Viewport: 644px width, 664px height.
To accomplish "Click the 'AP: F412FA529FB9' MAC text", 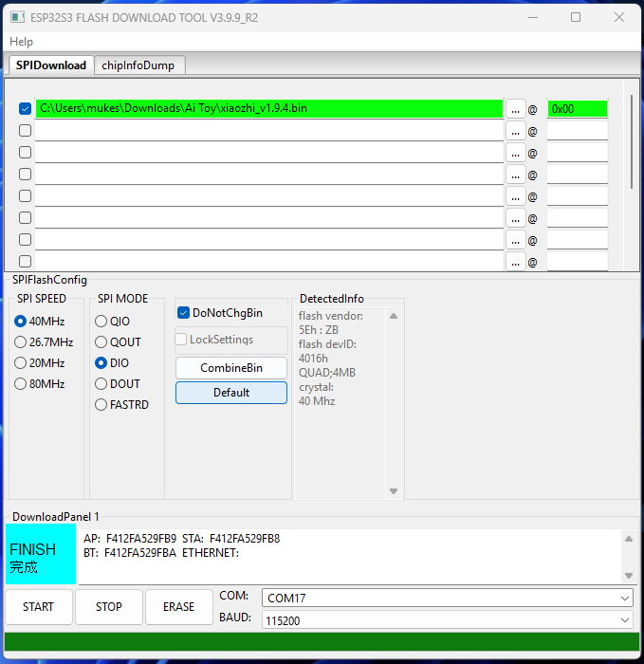I will point(130,539).
